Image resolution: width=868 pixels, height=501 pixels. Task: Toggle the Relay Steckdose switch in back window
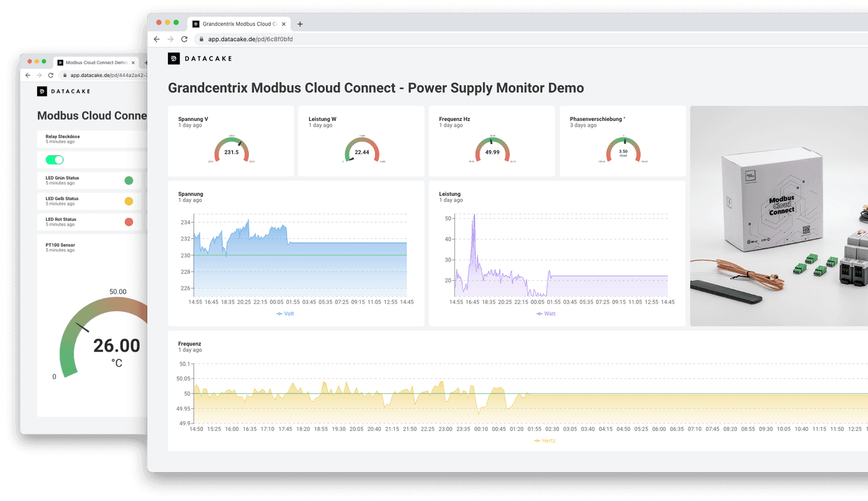pos(54,160)
